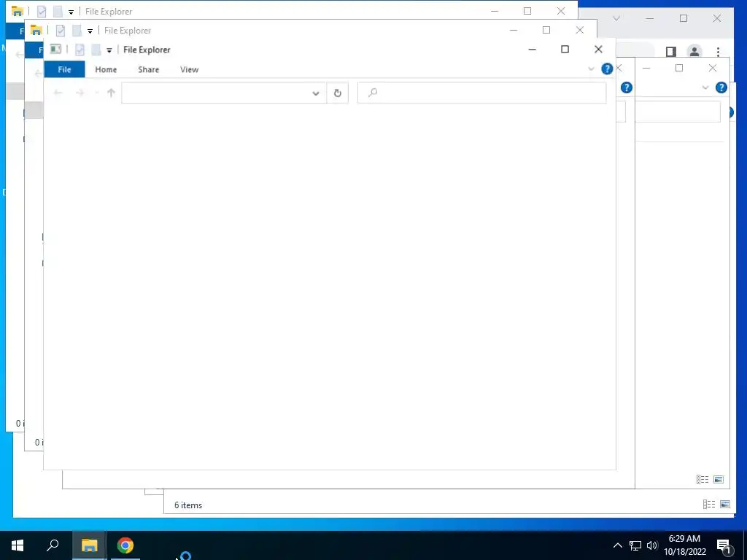Click front File Explorer window's title bar icon

point(55,49)
